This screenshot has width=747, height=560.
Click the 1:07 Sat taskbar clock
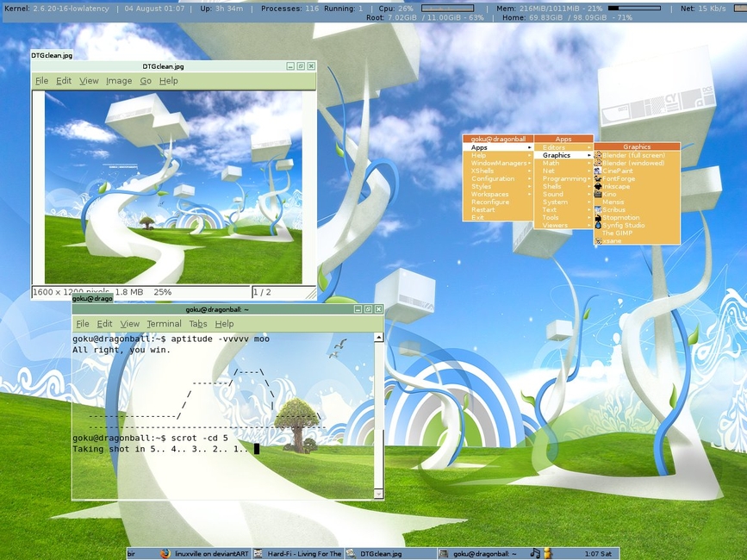click(x=598, y=554)
